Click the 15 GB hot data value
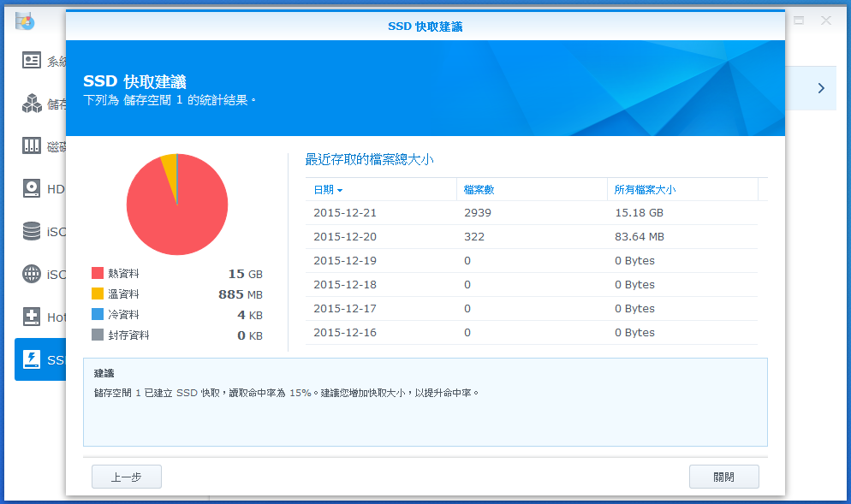Screen dimensions: 851x504 [246, 274]
